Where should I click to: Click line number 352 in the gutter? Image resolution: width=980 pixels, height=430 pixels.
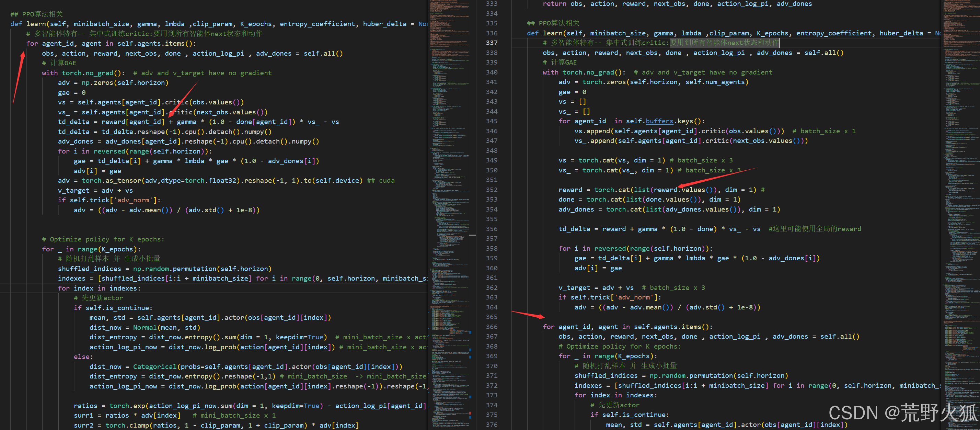(491, 190)
